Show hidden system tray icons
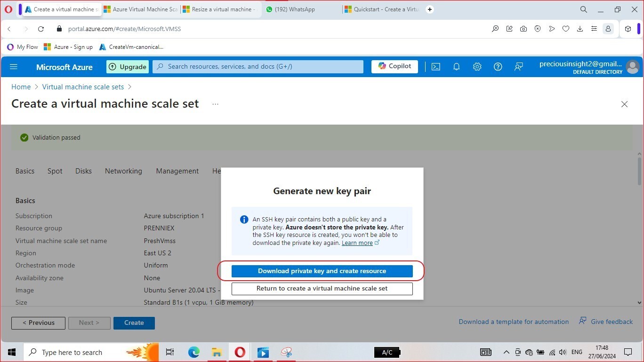The height and width of the screenshot is (362, 644). [x=507, y=352]
